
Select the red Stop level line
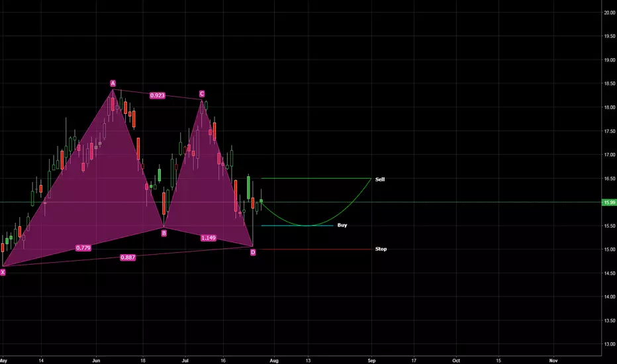pos(316,249)
